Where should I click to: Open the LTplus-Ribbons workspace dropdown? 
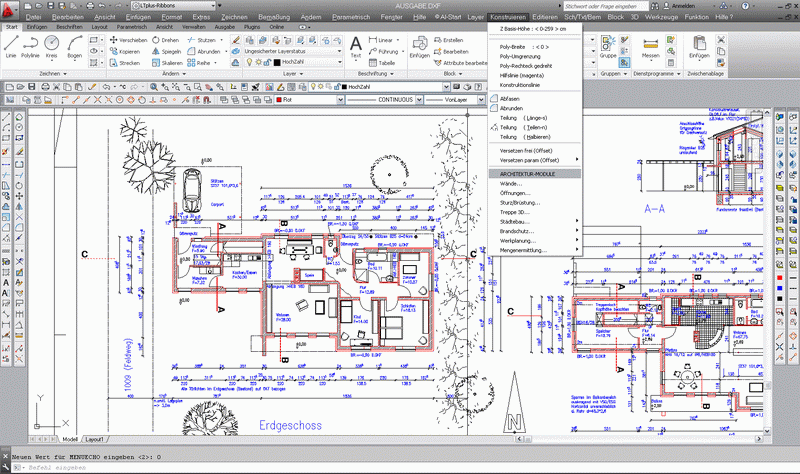[213, 6]
